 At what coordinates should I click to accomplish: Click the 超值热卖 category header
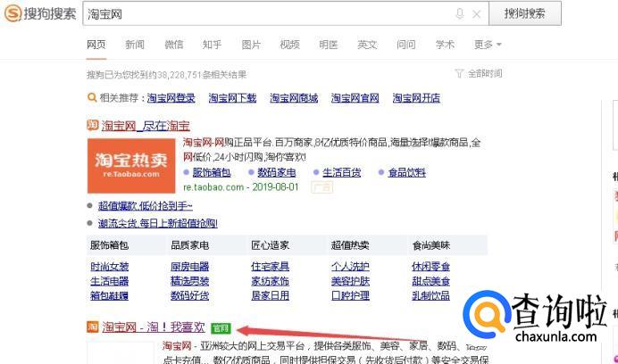[350, 246]
